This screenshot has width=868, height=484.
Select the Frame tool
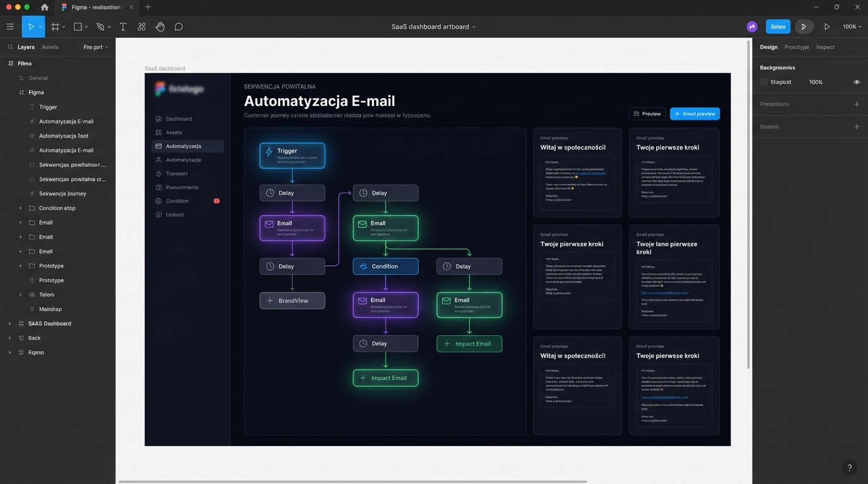click(x=56, y=27)
